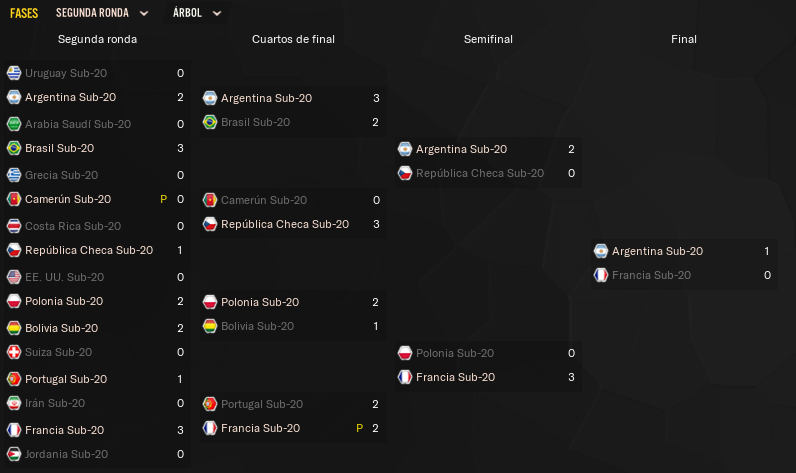This screenshot has height=473, width=796.
Task: Click the penalty P marker beside Camerún
Action: 163,199
